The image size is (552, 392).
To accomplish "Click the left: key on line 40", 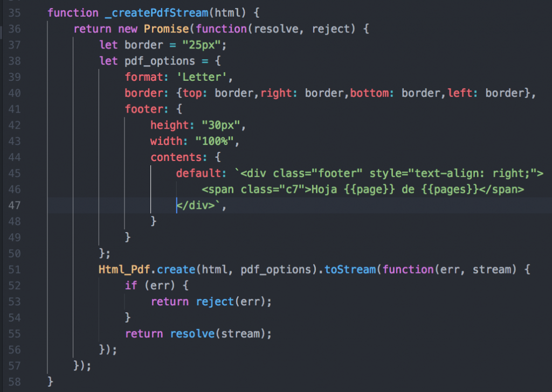I will (x=463, y=93).
